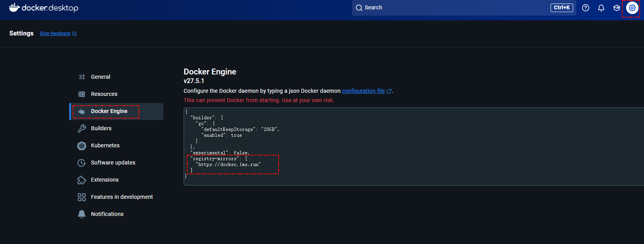Screen dimensions: 644x244
Task: Click the Kubernetes wheel icon
Action: tap(82, 146)
